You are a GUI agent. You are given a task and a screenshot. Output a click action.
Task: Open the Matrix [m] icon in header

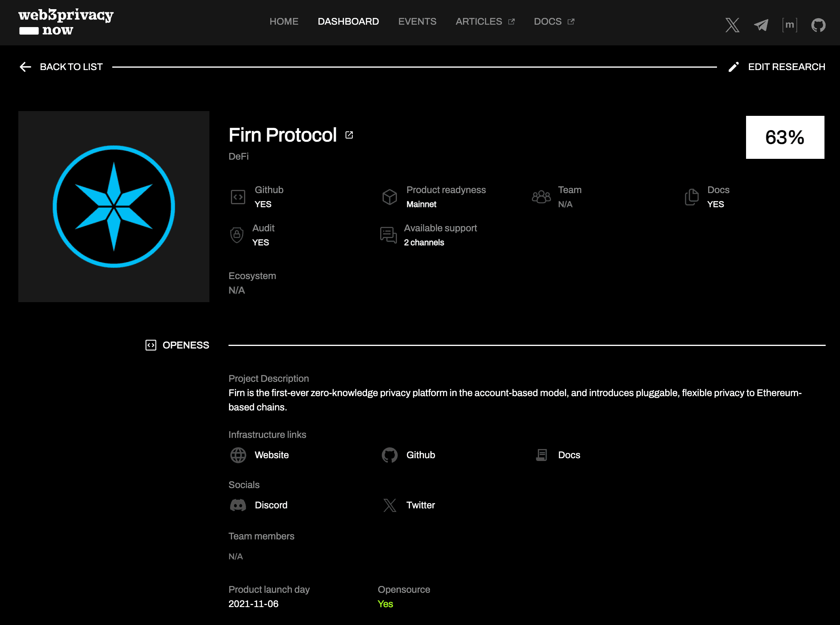tap(790, 25)
